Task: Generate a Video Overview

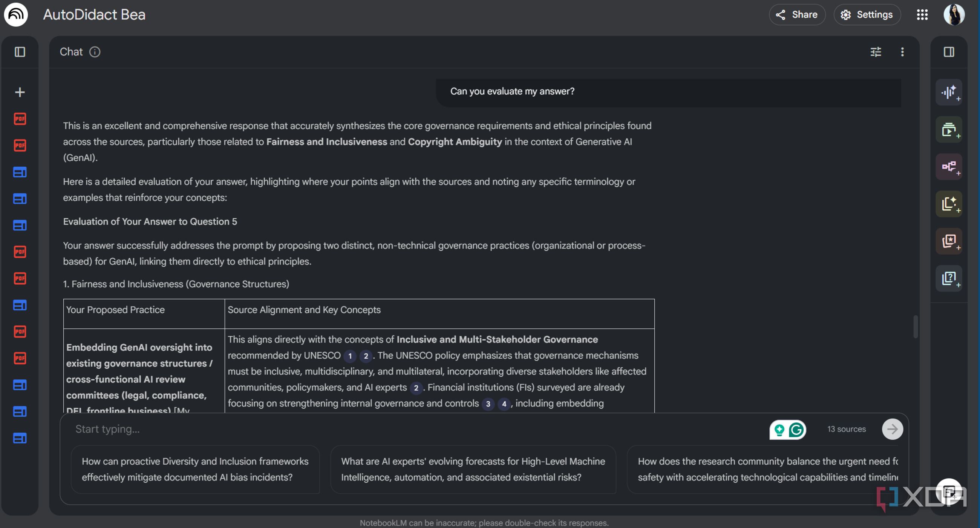Action: 949,129
